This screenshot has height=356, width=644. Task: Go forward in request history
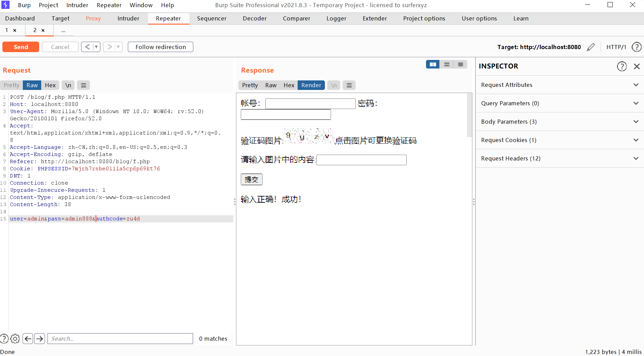[110, 47]
